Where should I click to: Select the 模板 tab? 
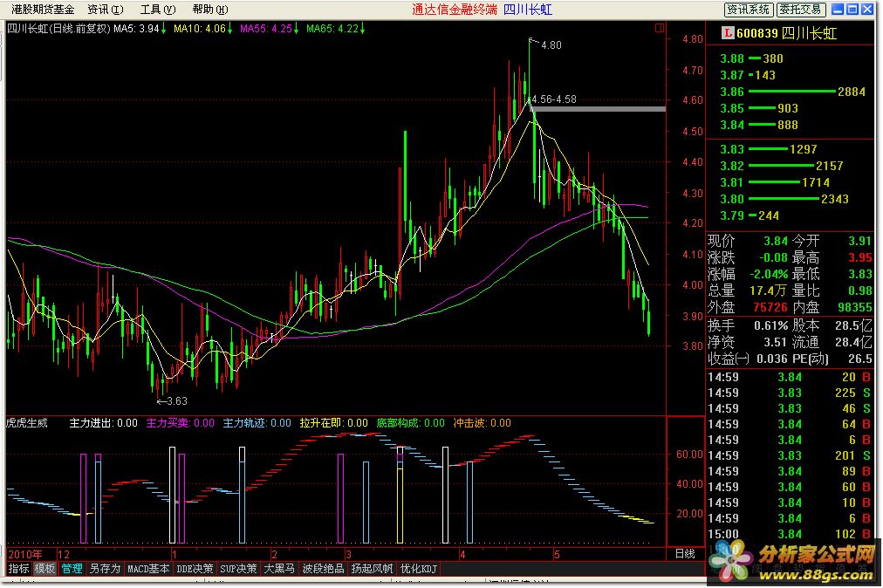click(x=44, y=569)
